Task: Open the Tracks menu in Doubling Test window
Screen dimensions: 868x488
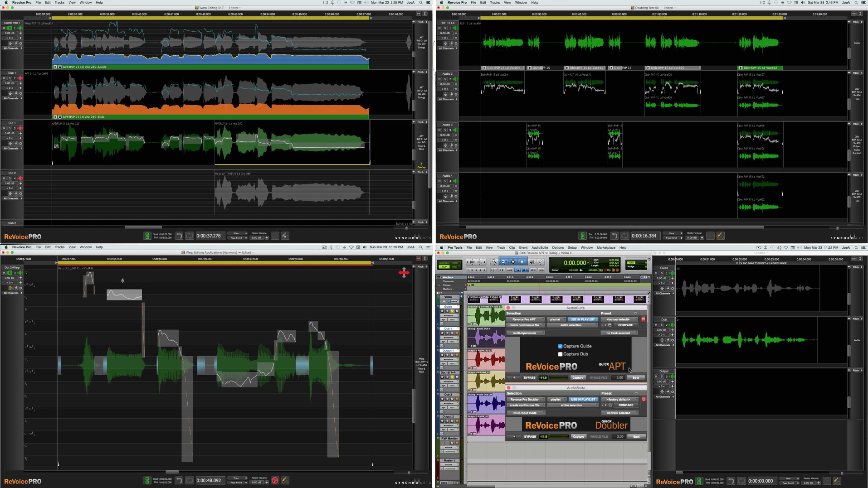Action: (x=495, y=2)
